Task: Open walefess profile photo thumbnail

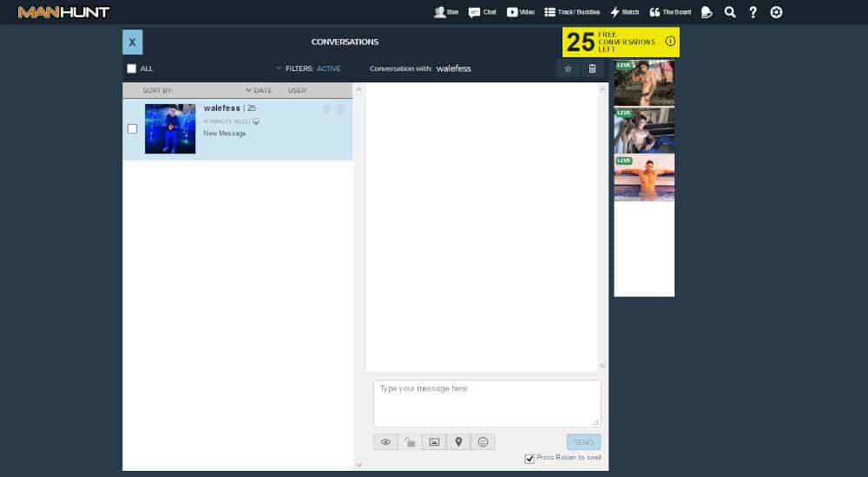Action: (x=170, y=129)
